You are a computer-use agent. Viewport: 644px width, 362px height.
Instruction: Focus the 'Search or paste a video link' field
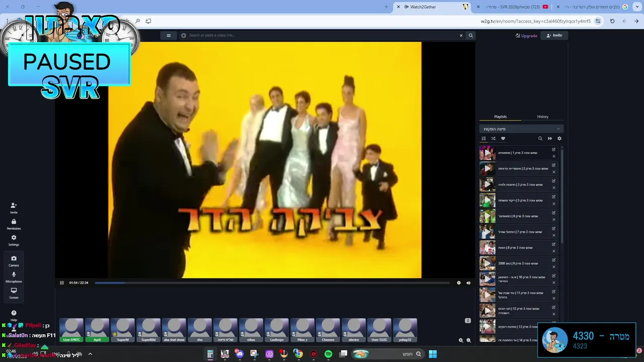tap(319, 35)
